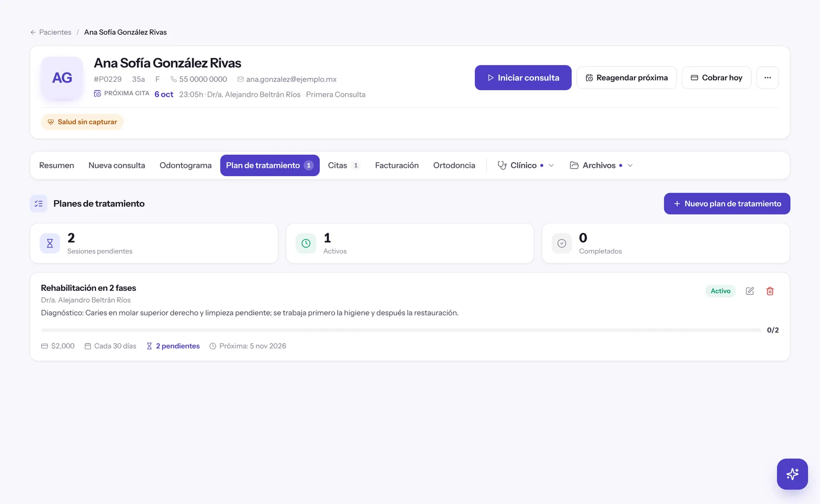820x504 pixels.
Task: Click the Planes de tratamiento checklist icon
Action: tap(38, 204)
